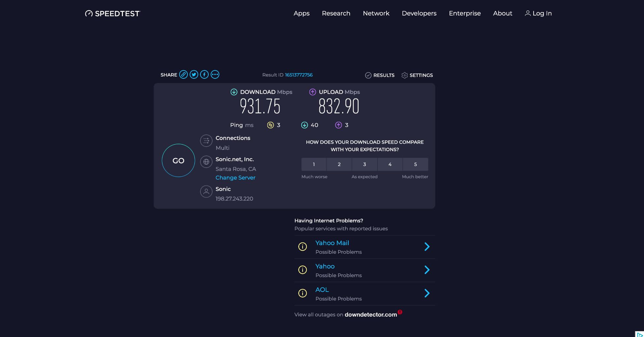Rate download speed as Much better
Screen dimensions: 644x337
(x=415, y=164)
